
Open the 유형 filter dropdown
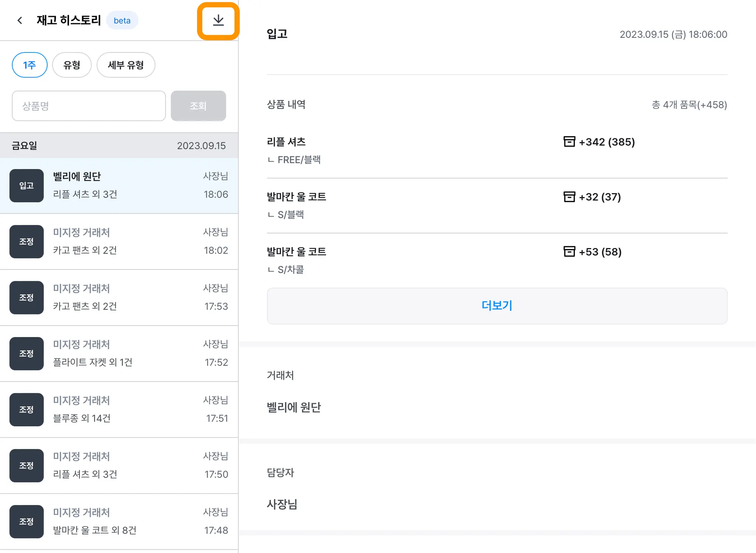coord(72,65)
